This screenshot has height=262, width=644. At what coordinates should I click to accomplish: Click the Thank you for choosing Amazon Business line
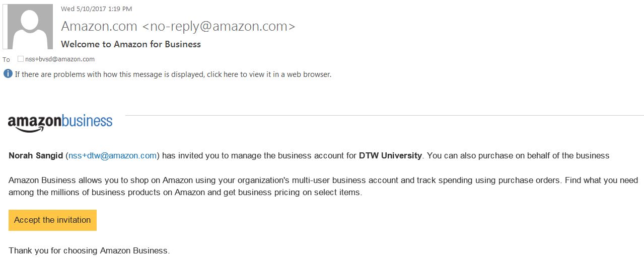point(89,250)
